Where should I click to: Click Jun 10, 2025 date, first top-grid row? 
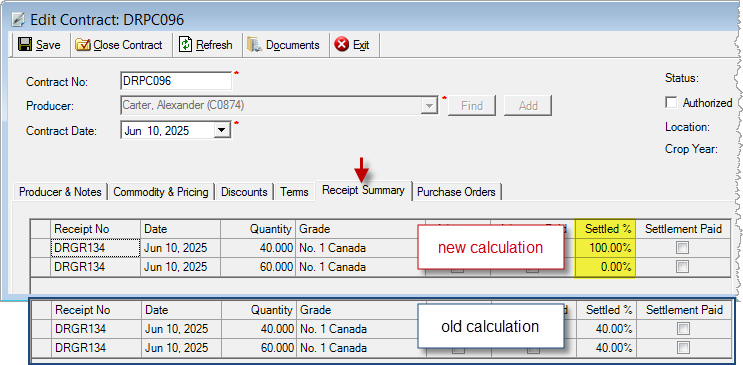[x=181, y=248]
